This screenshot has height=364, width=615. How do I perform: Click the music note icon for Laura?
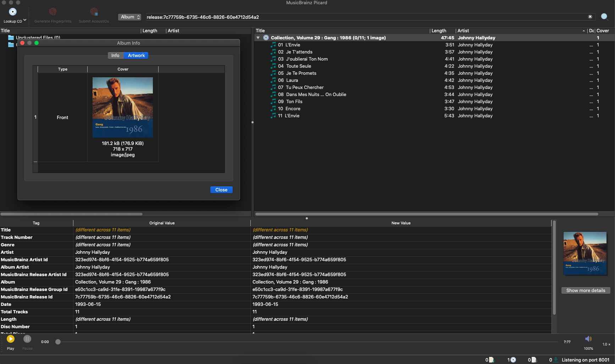(x=273, y=80)
